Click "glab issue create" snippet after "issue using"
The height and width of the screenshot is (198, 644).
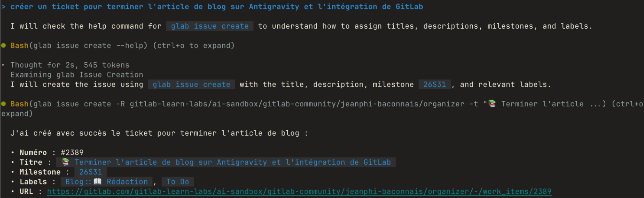tap(191, 85)
